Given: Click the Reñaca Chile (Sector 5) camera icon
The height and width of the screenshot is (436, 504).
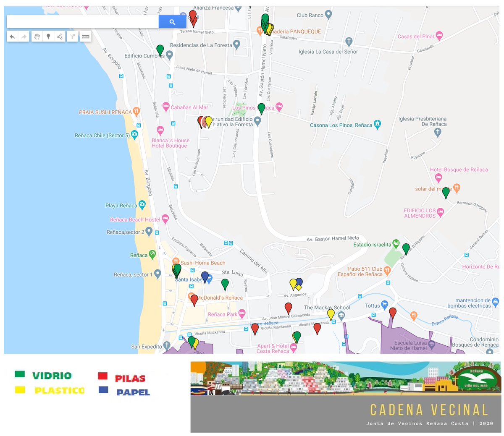Looking at the screenshot, I should tap(134, 135).
